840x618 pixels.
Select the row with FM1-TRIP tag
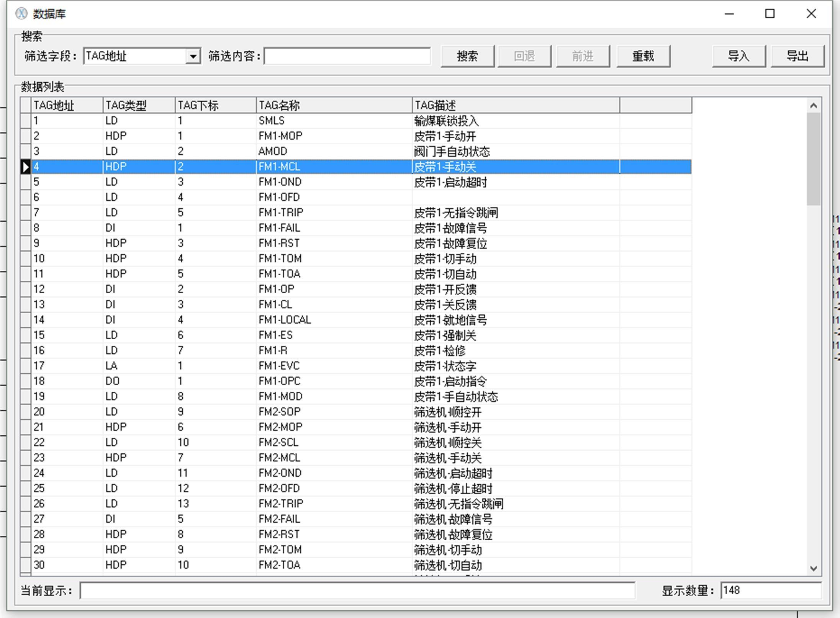coord(281,213)
